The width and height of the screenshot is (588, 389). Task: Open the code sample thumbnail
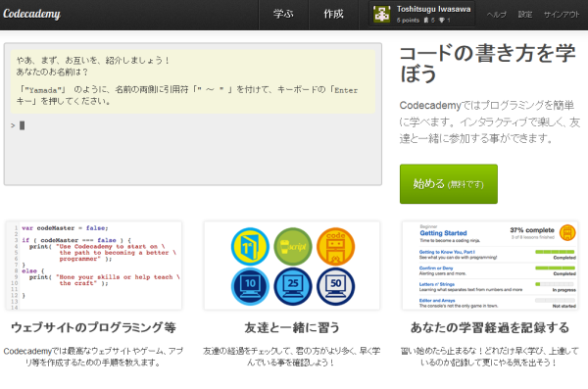coord(94,266)
